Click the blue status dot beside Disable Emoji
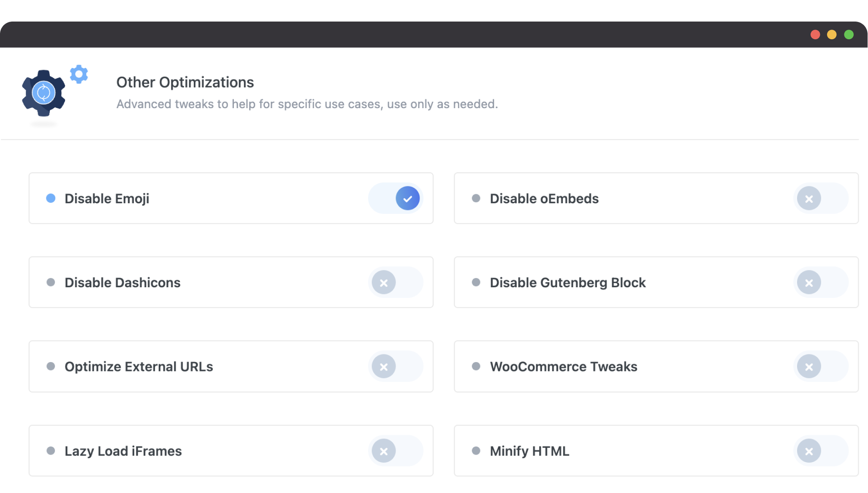 pyautogui.click(x=51, y=198)
